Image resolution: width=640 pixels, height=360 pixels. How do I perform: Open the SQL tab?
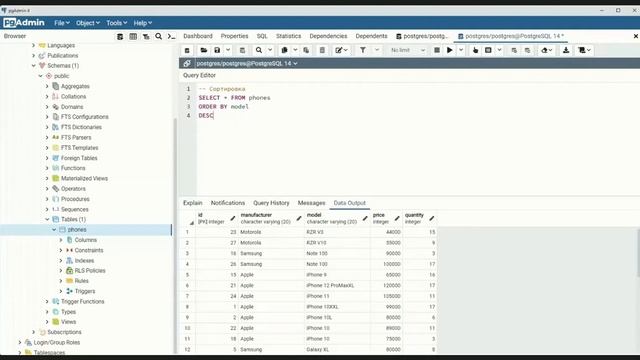tap(262, 36)
